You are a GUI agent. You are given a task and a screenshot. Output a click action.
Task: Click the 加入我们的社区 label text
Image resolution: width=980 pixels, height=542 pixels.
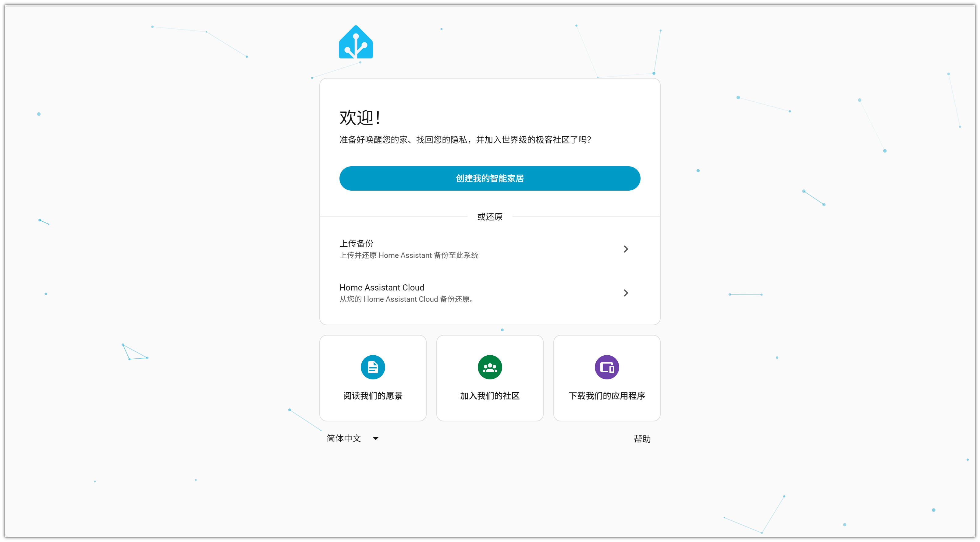tap(490, 396)
